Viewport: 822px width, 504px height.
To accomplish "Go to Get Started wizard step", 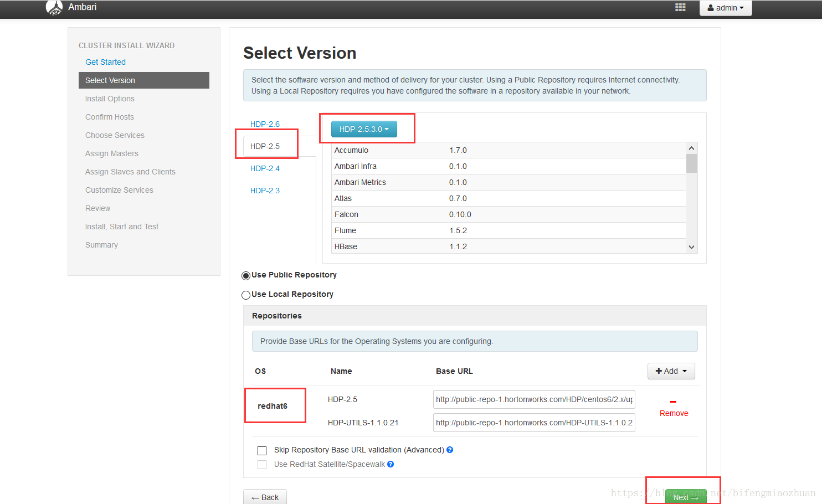I will [105, 62].
